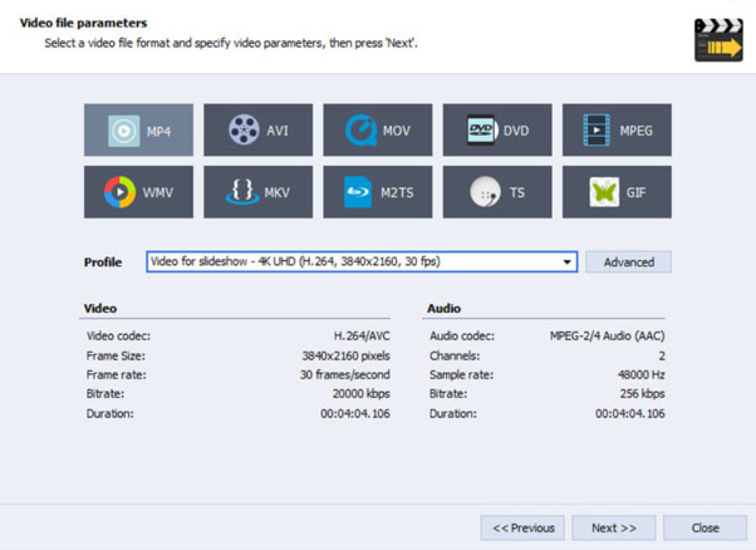Click the MPEG format label
The height and width of the screenshot is (550, 756).
(636, 131)
